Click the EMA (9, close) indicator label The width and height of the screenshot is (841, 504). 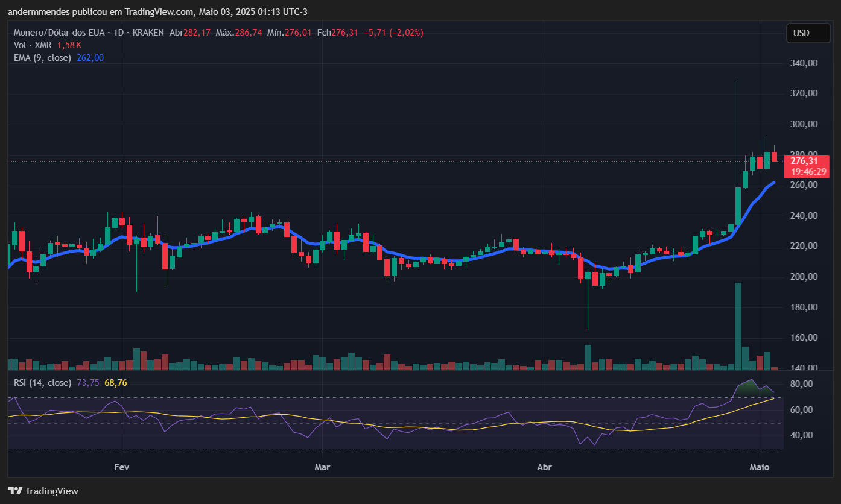click(42, 57)
